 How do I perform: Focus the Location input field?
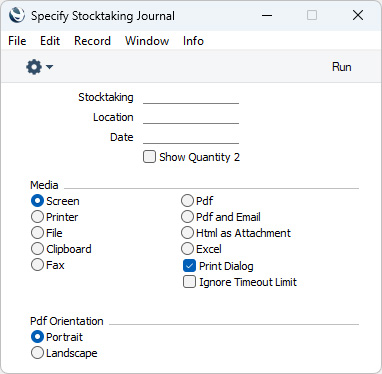(191, 117)
